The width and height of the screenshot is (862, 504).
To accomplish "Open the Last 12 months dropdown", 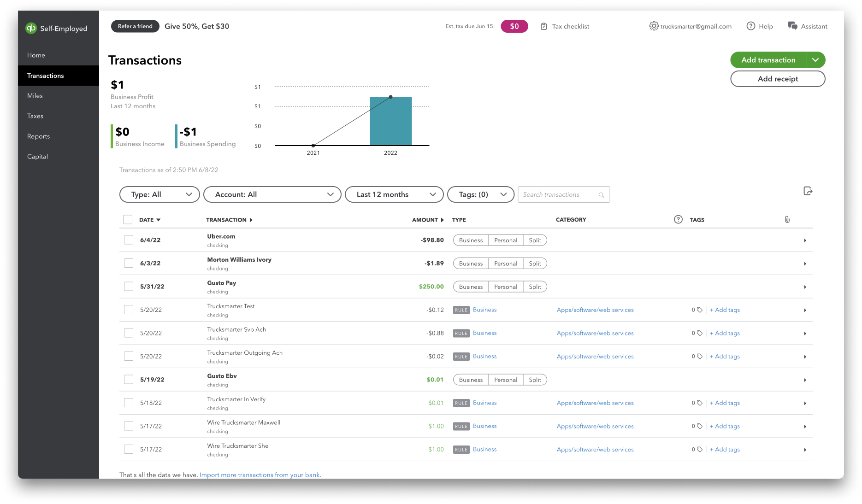I will (394, 194).
